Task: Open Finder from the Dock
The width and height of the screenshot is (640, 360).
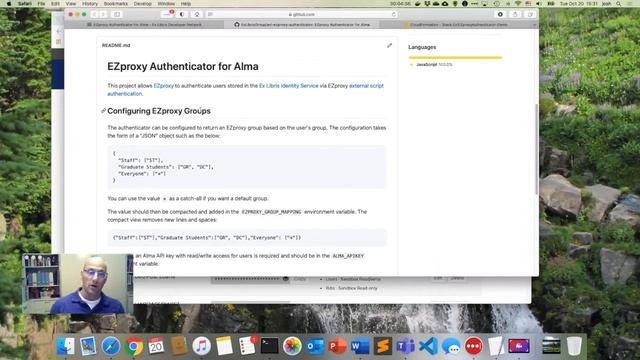Action: click(x=65, y=347)
